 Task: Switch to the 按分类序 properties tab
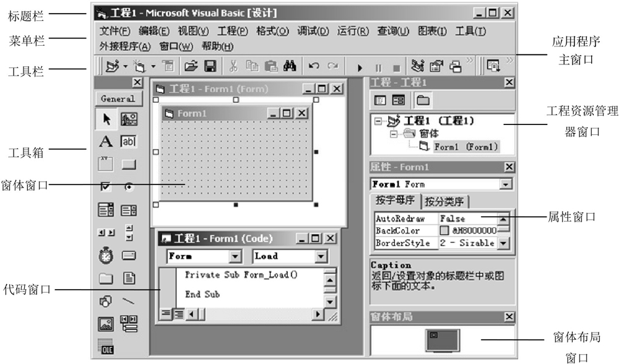pyautogui.click(x=444, y=201)
